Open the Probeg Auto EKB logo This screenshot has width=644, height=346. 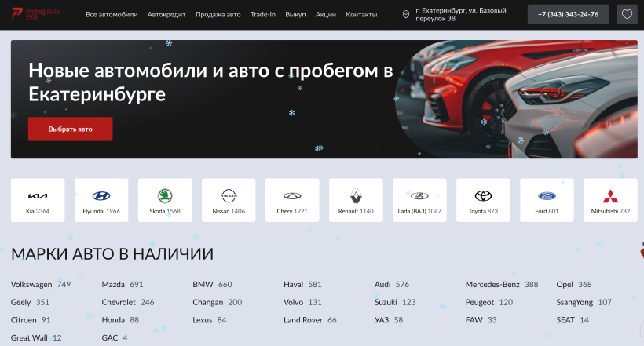tap(35, 14)
